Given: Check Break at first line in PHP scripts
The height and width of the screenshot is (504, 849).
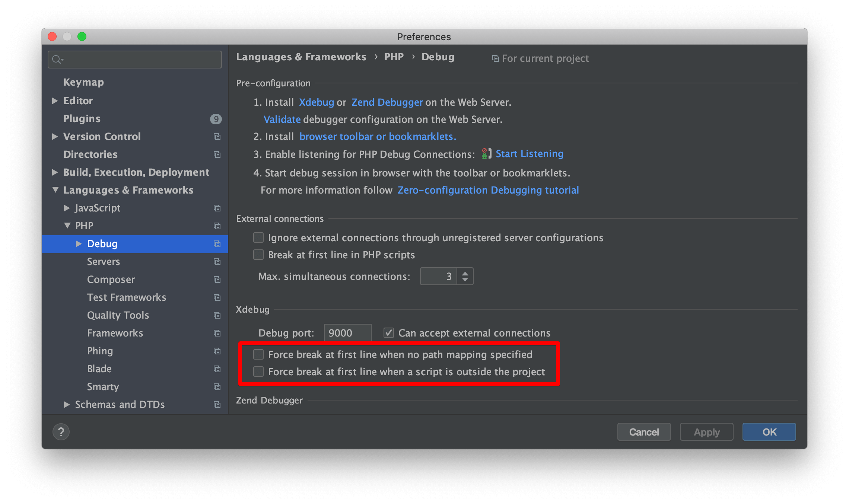Looking at the screenshot, I should 258,255.
